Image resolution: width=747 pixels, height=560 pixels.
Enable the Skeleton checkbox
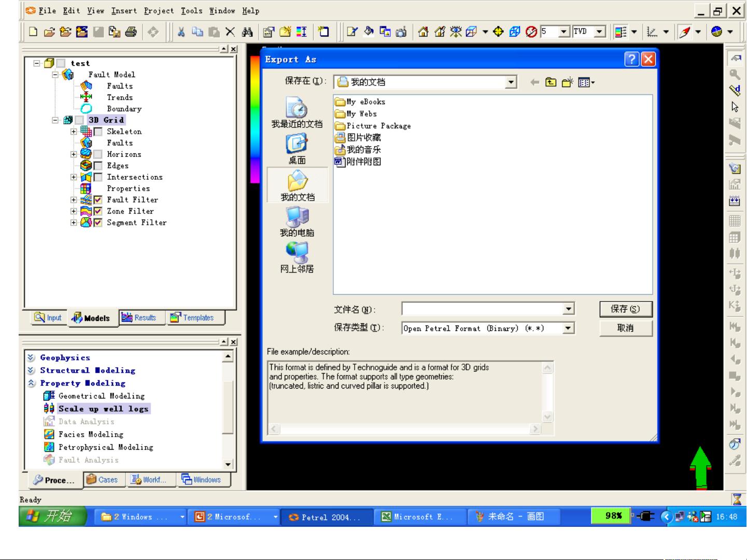pyautogui.click(x=97, y=132)
